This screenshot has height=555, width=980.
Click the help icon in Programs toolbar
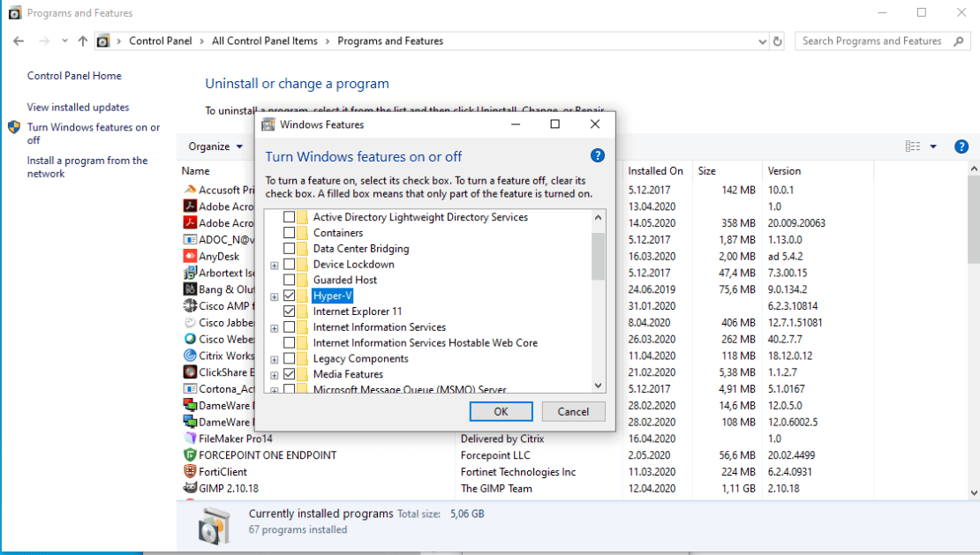pyautogui.click(x=961, y=147)
